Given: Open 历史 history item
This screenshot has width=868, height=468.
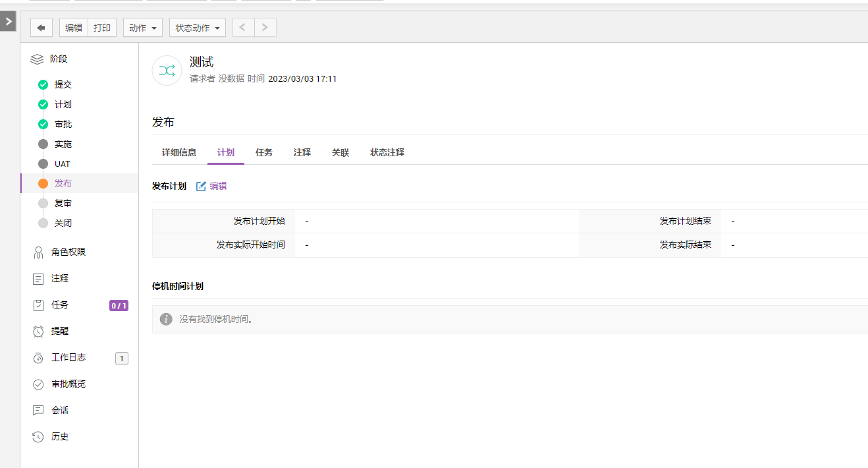Looking at the screenshot, I should (x=60, y=436).
